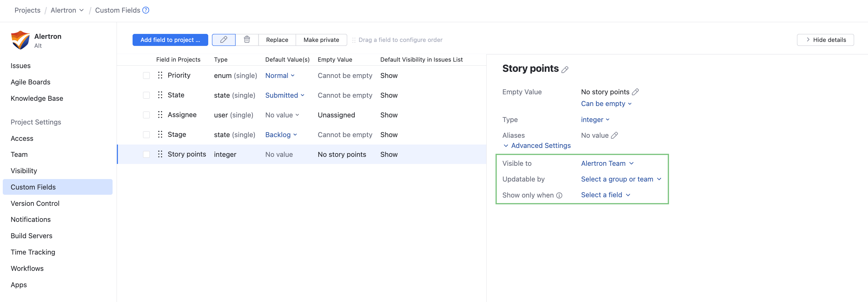Click the 'Add field to project ...' button
The image size is (868, 302).
coord(170,40)
